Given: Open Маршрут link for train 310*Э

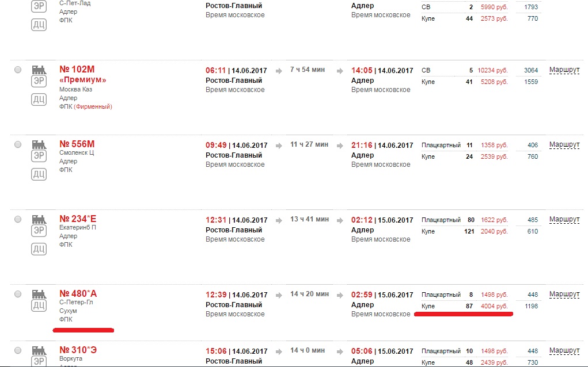Looking at the screenshot, I should 564,350.
